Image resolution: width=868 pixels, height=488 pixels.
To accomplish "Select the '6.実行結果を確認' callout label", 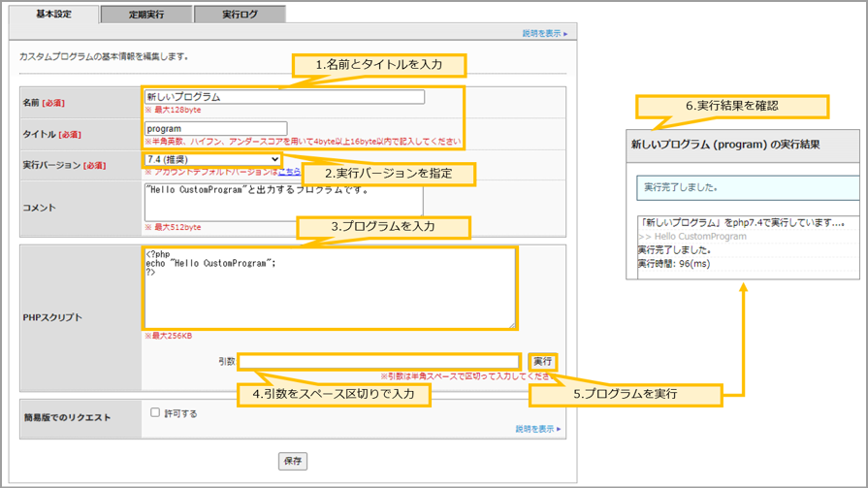I will pos(732,106).
